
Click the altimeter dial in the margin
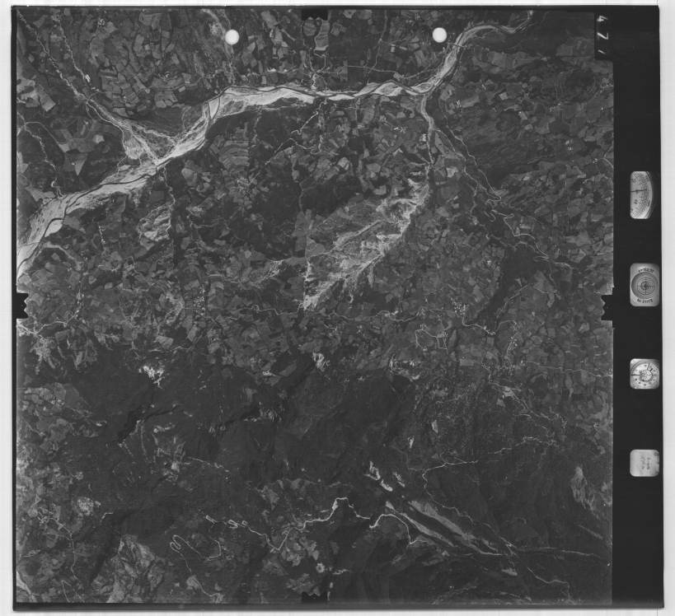click(x=641, y=195)
